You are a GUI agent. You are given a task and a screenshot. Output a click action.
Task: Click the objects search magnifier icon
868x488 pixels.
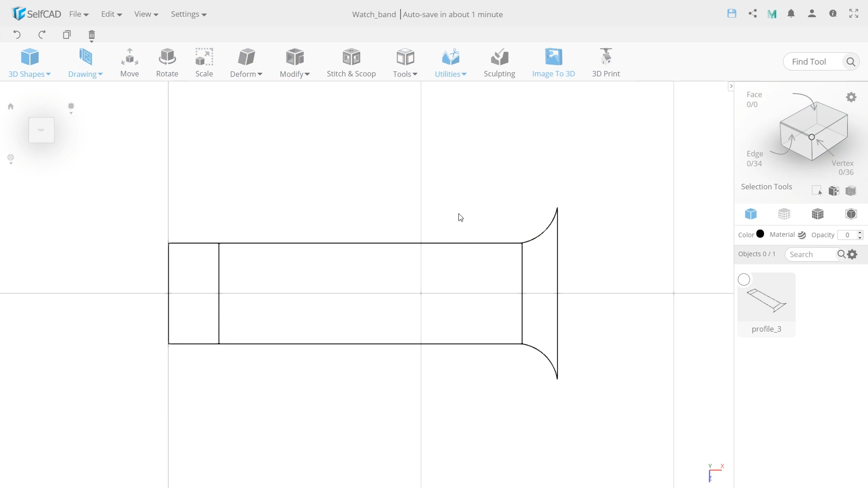pos(841,254)
